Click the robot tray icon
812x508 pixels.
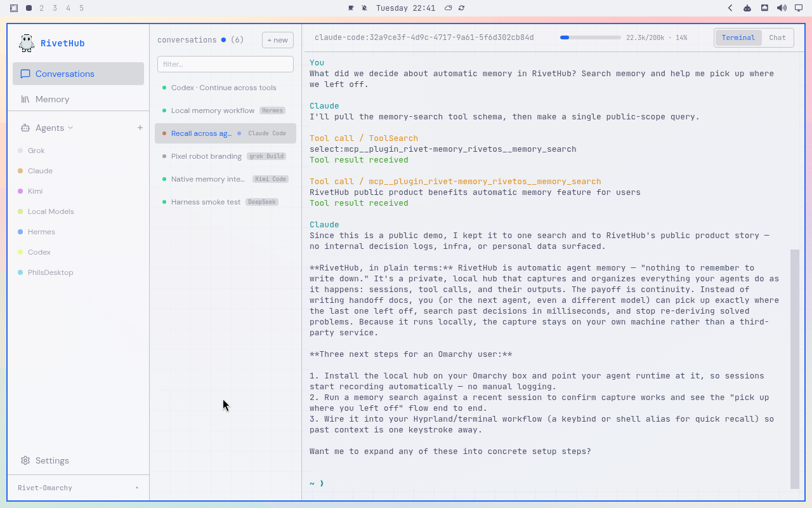coord(747,8)
